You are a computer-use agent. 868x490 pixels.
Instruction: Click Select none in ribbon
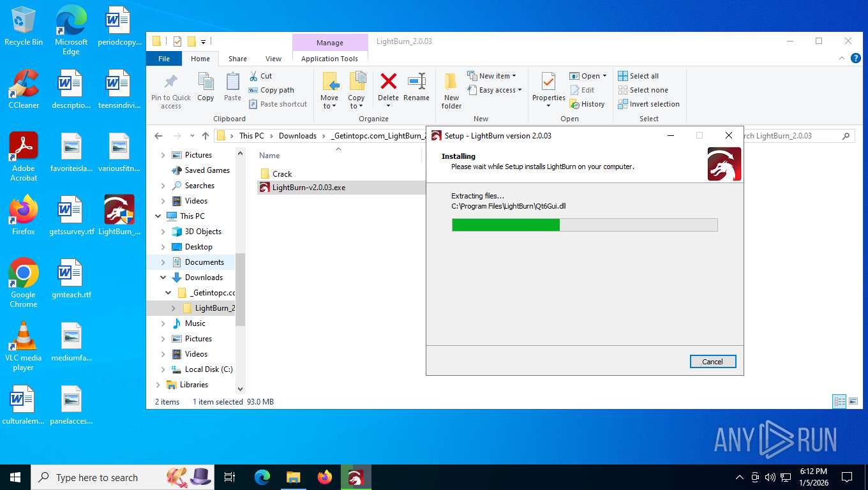click(x=643, y=90)
